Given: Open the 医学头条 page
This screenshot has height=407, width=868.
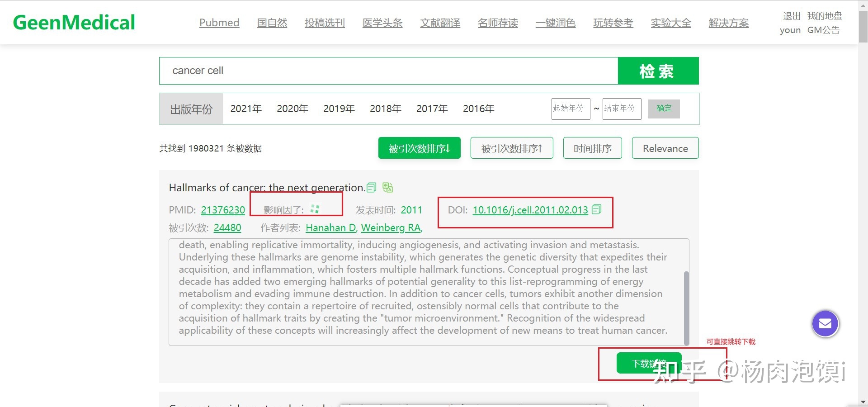Looking at the screenshot, I should pos(382,23).
